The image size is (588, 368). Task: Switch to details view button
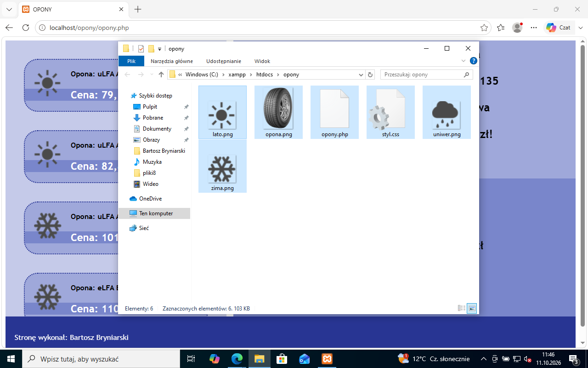[x=462, y=309]
